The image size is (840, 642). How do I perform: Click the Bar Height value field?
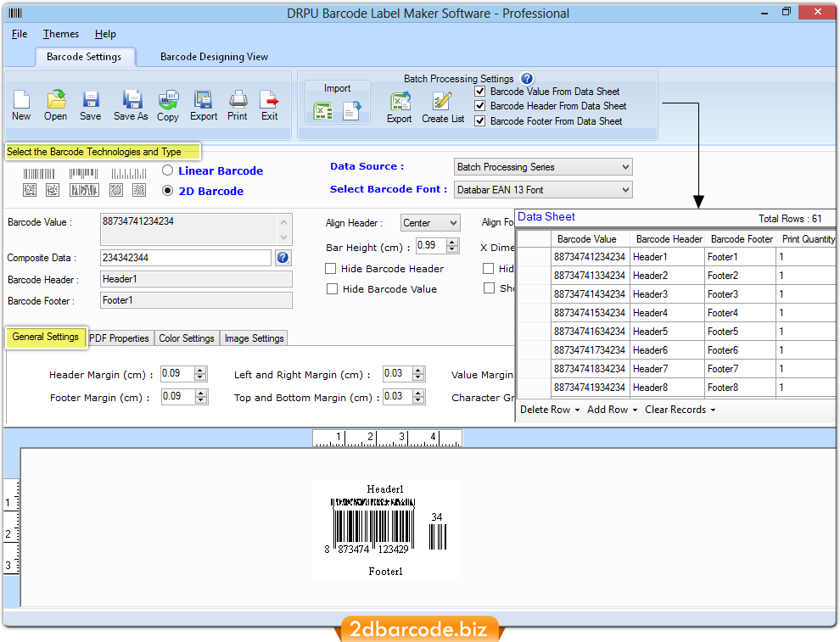point(431,245)
